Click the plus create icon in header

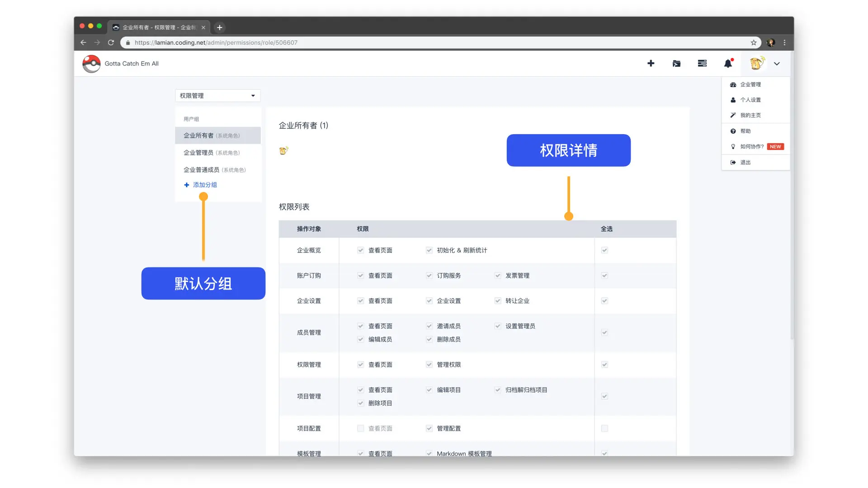click(651, 64)
